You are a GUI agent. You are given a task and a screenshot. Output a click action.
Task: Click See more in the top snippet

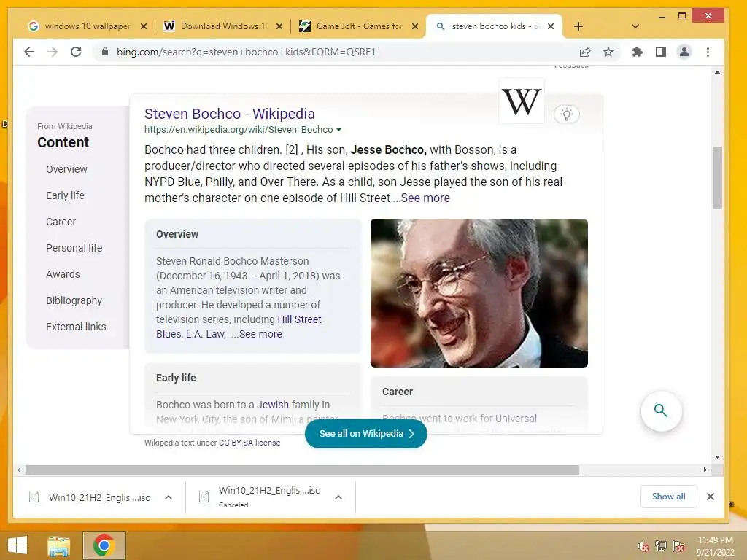tap(425, 198)
